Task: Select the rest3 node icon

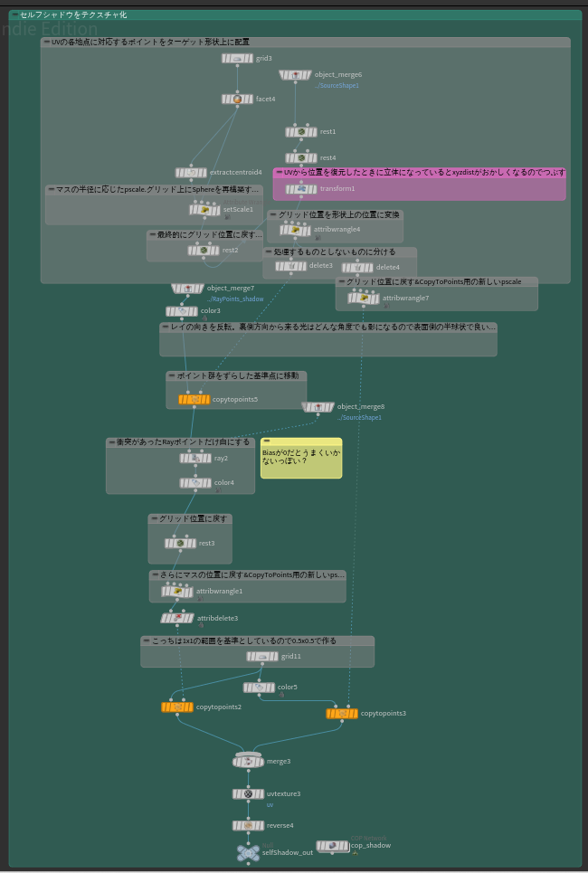Action: [x=180, y=544]
